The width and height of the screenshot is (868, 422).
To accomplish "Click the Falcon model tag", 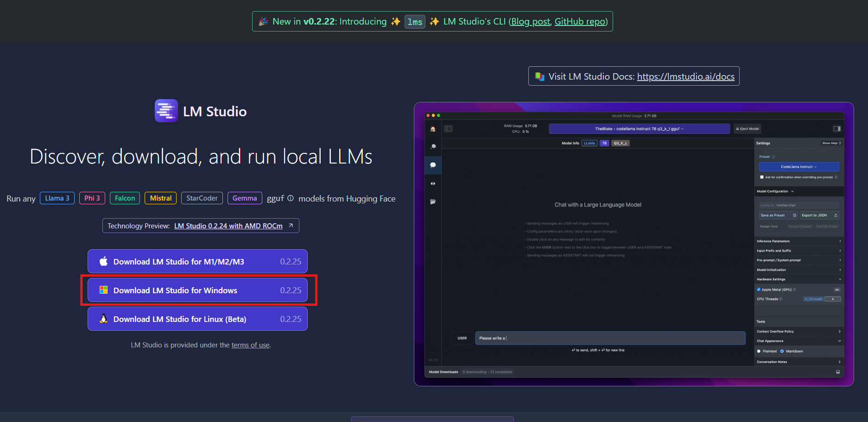I will point(125,198).
